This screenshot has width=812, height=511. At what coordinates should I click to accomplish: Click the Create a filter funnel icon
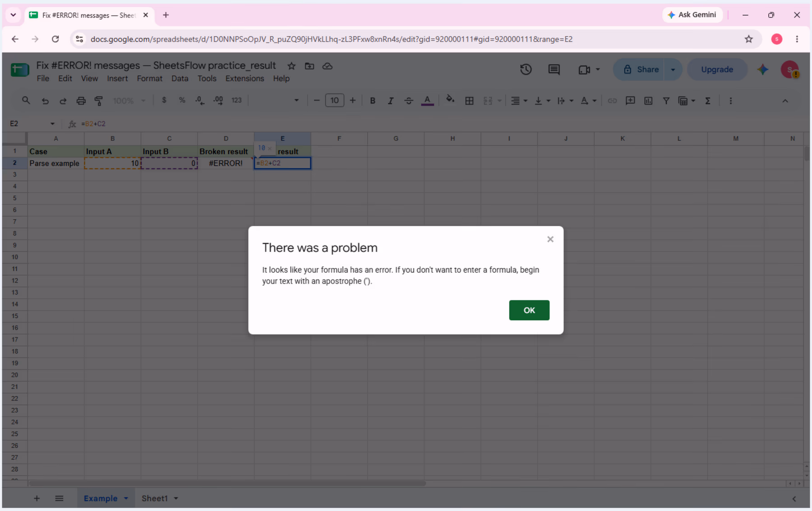click(666, 101)
